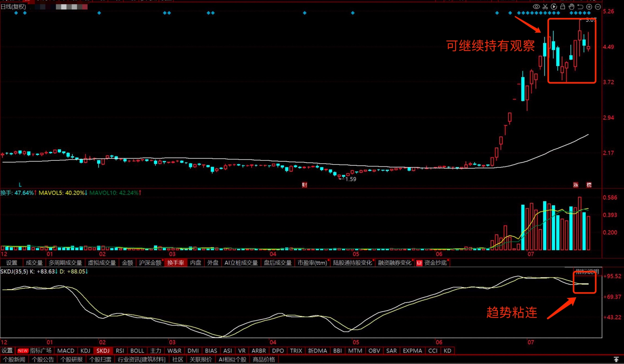This screenshot has width=624, height=364.
Task: Select the hand pan tool
Action: [571, 7]
